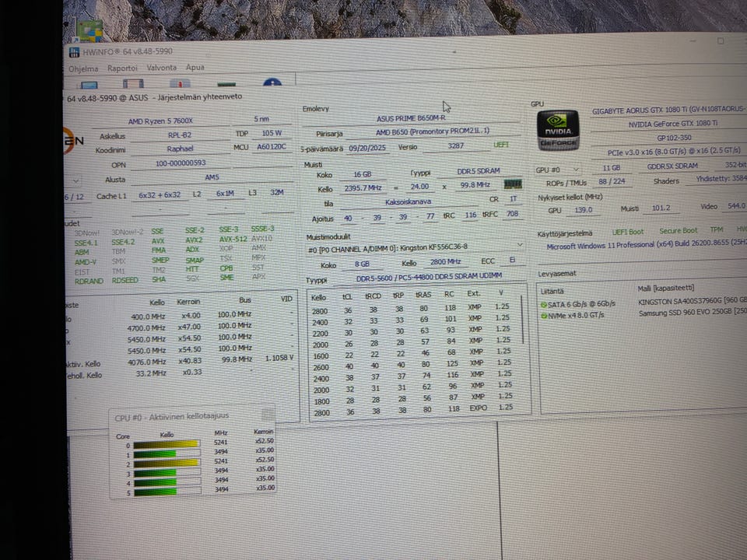The width and height of the screenshot is (747, 560).
Task: Click the RDSEED feature flag
Action: coord(124,281)
